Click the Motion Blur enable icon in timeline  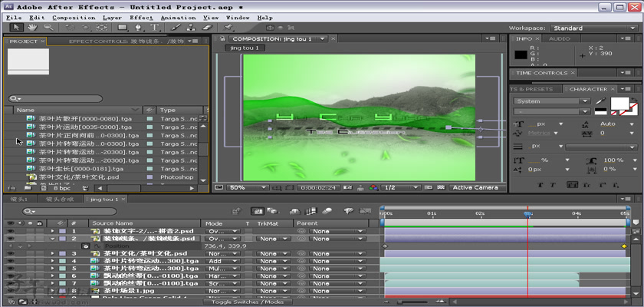pyautogui.click(x=327, y=211)
